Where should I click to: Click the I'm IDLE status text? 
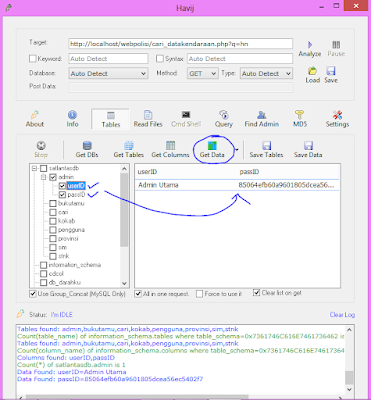point(62,315)
